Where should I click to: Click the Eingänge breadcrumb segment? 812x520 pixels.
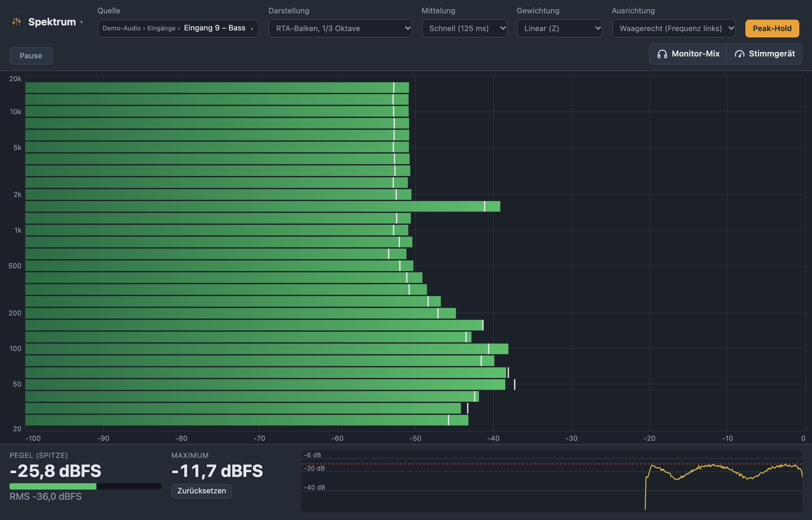click(x=161, y=28)
